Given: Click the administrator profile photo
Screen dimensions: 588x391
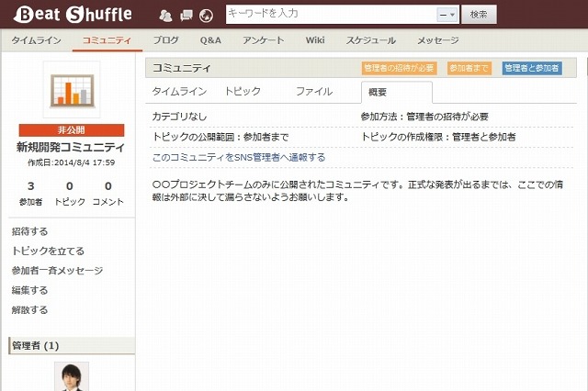Looking at the screenshot, I should 72,376.
